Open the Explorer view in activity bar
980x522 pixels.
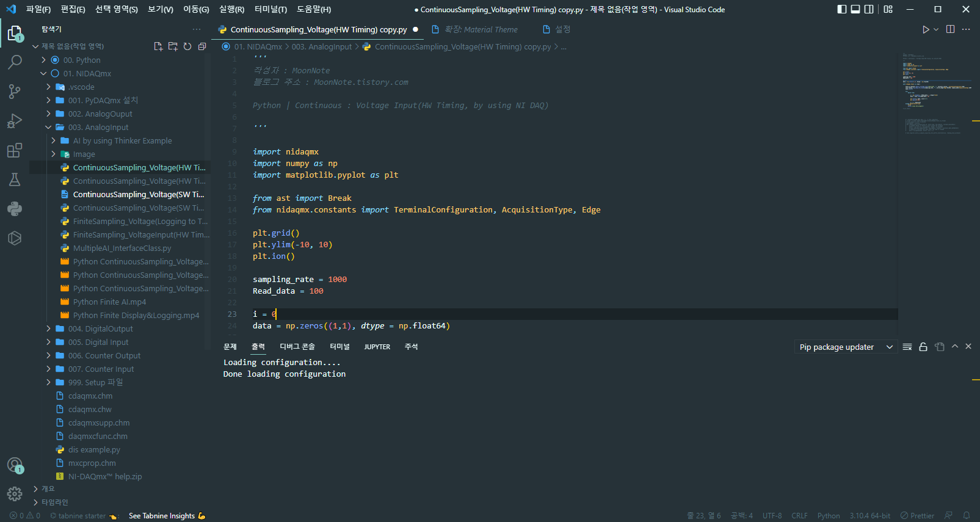pos(15,33)
